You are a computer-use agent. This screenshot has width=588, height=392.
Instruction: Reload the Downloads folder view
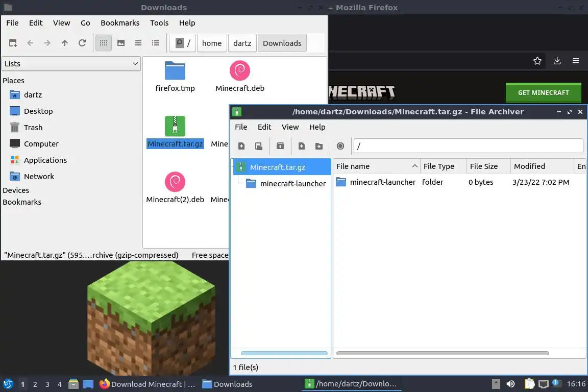pyautogui.click(x=82, y=43)
